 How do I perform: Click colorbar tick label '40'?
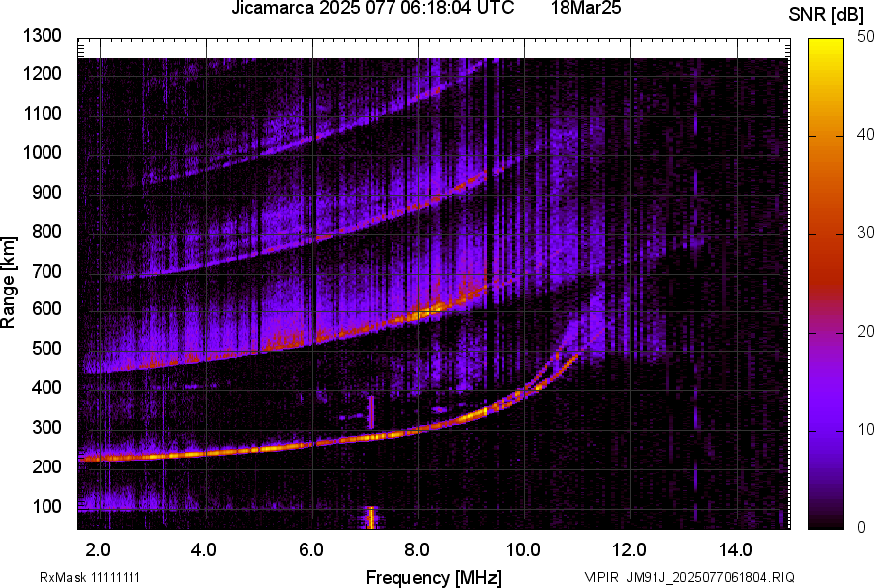point(866,134)
